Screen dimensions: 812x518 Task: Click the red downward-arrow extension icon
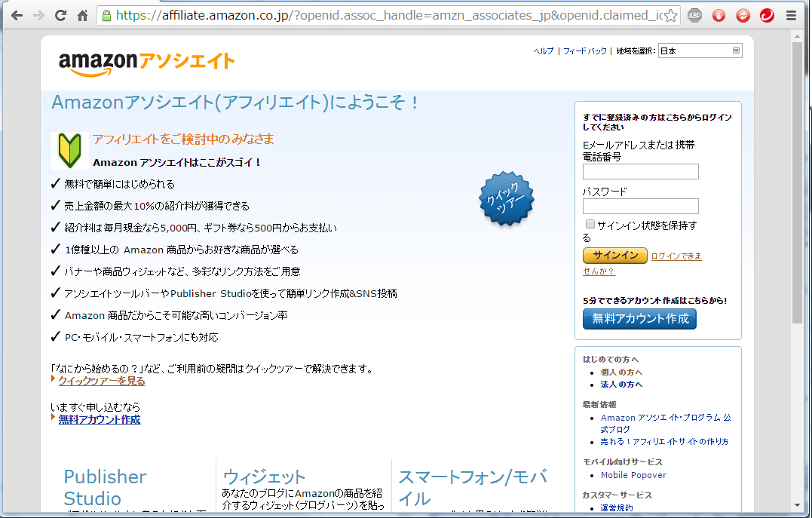tap(719, 16)
